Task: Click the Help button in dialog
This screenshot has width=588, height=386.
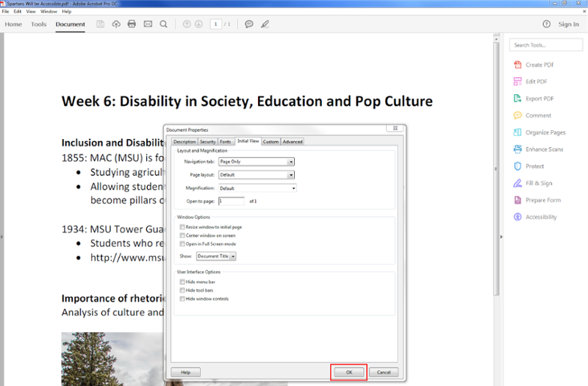Action: (x=186, y=372)
